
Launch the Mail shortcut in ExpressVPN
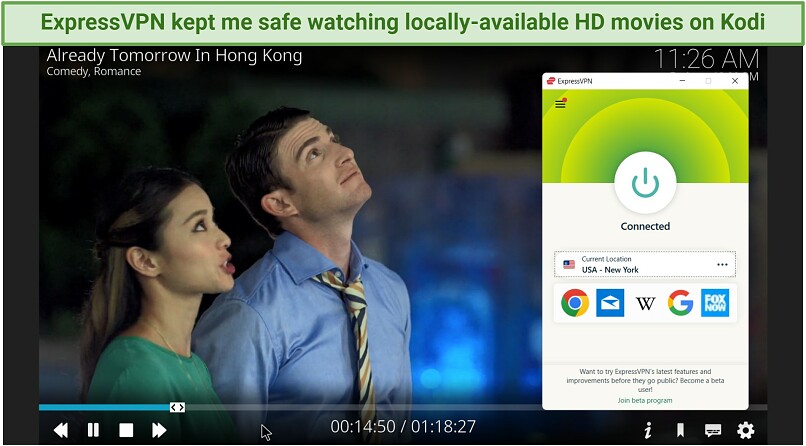pos(610,303)
